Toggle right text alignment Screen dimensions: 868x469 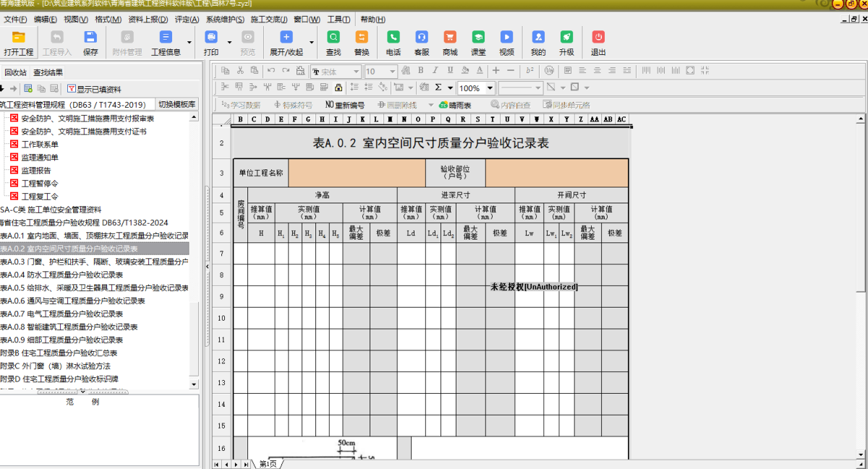pos(613,70)
